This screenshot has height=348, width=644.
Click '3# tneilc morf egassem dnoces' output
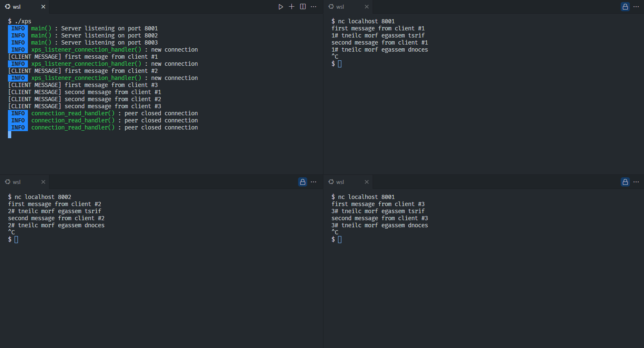(380, 225)
